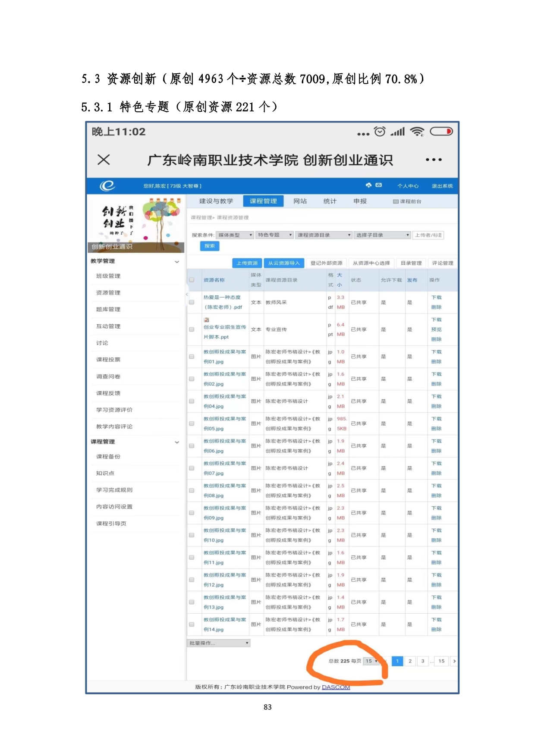Collapse the 课程管理 sidebar section
Viewport: 535px width, 756px height.
click(177, 442)
